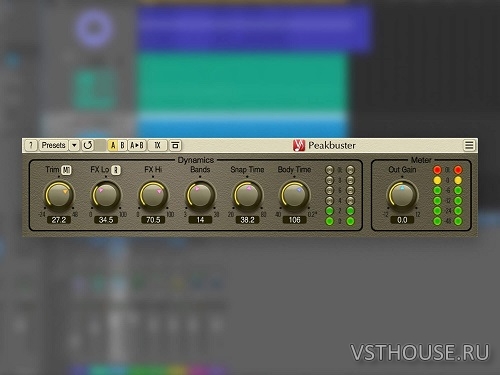Toggle the M1 button next to Trim

click(66, 170)
